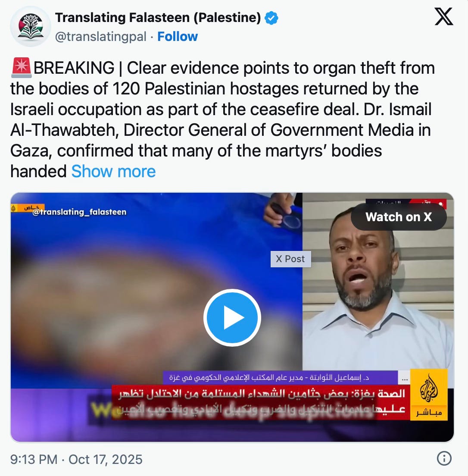Screen dimensions: 468x476
Task: Click the @translatingpal handle
Action: [x=101, y=37]
